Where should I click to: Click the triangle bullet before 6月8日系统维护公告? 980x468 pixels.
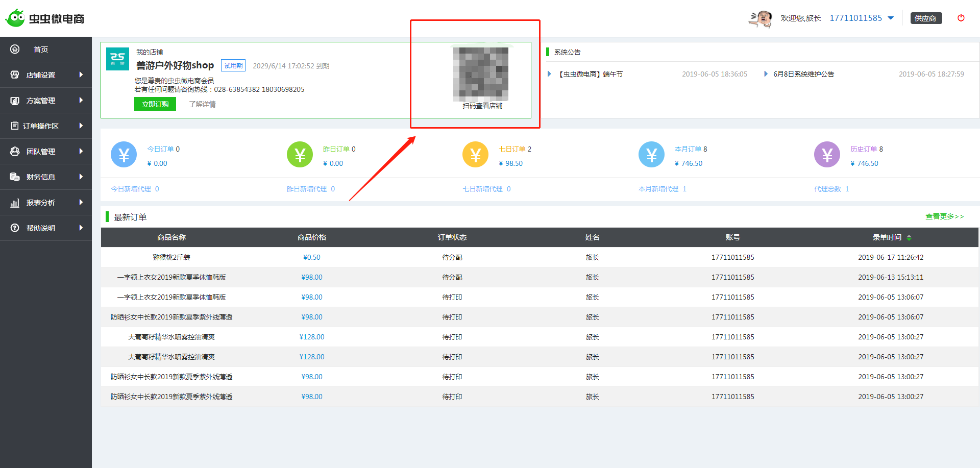[766, 74]
